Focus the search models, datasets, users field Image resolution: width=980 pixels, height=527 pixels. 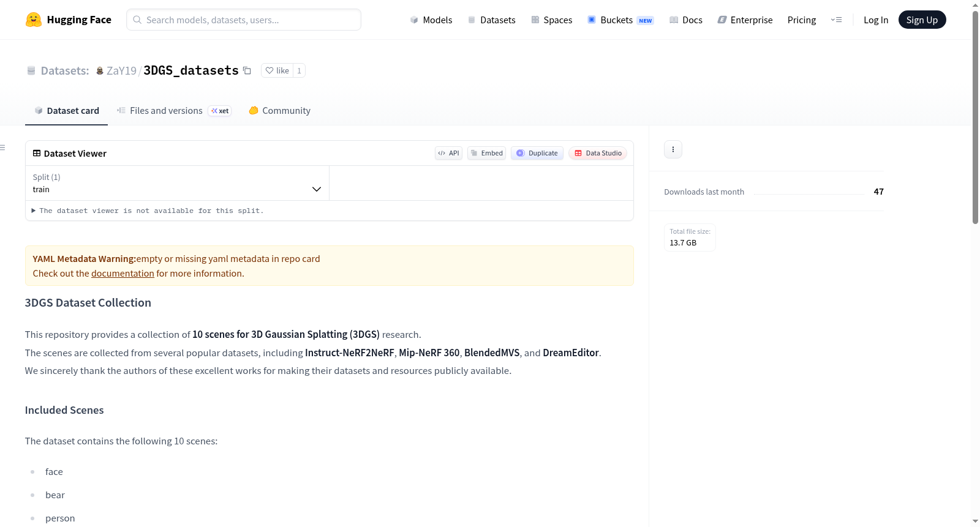244,20
